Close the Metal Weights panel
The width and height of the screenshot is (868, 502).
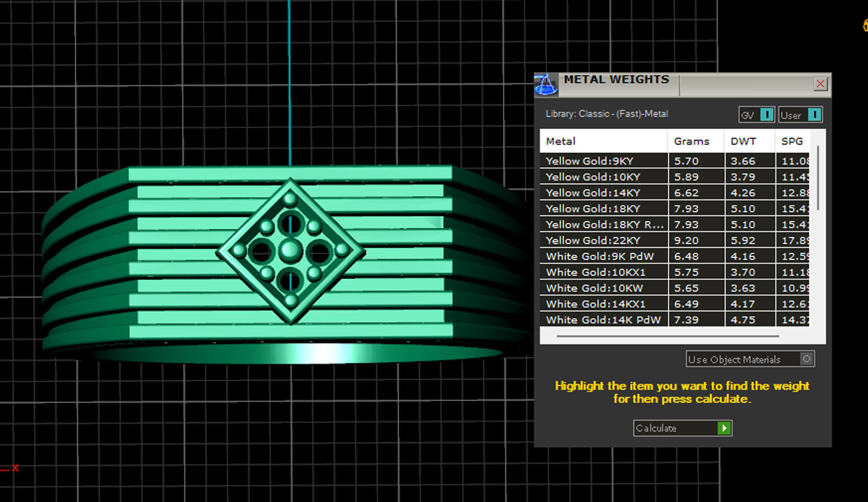tap(820, 84)
